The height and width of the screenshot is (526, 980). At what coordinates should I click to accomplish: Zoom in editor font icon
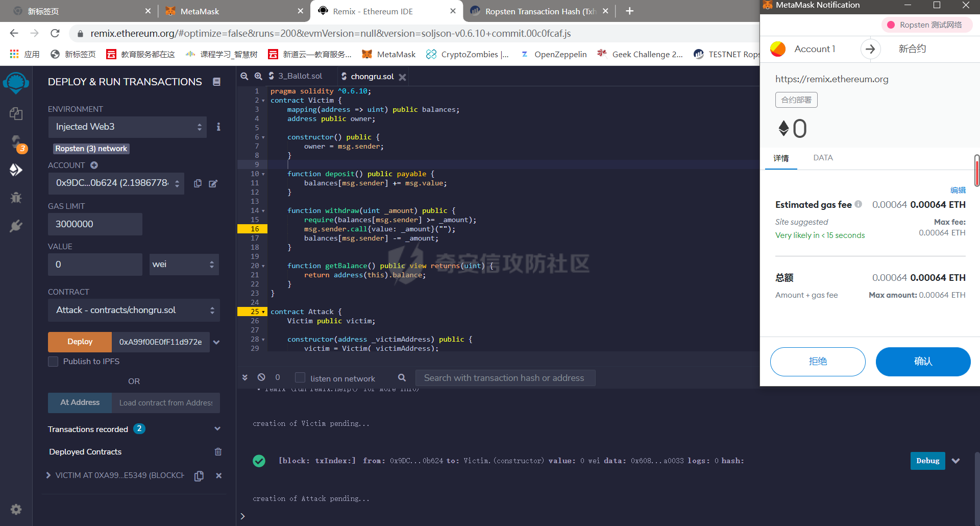[258, 76]
